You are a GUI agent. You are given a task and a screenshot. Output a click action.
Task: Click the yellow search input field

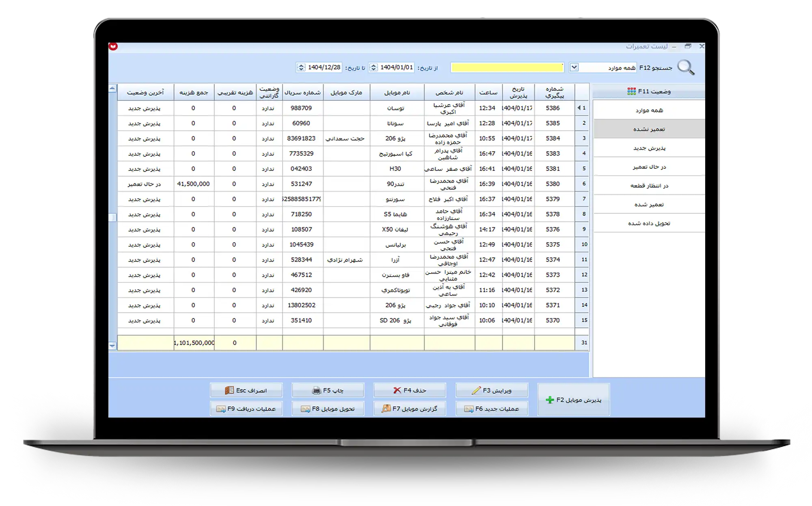click(x=507, y=68)
